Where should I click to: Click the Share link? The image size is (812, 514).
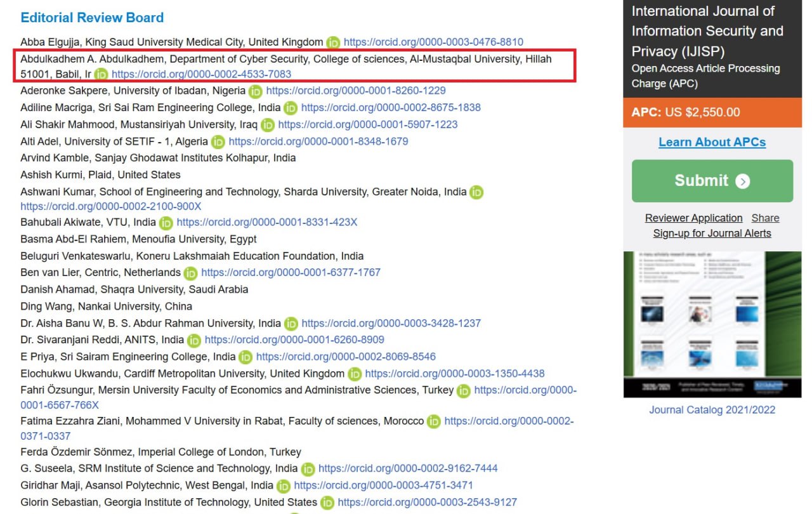(x=766, y=218)
